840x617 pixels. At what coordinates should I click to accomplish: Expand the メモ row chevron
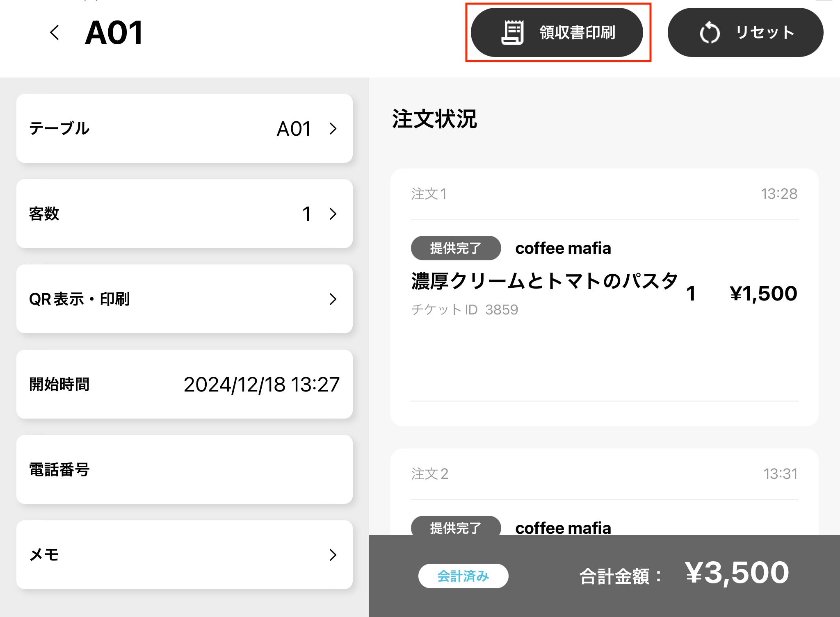coord(333,555)
